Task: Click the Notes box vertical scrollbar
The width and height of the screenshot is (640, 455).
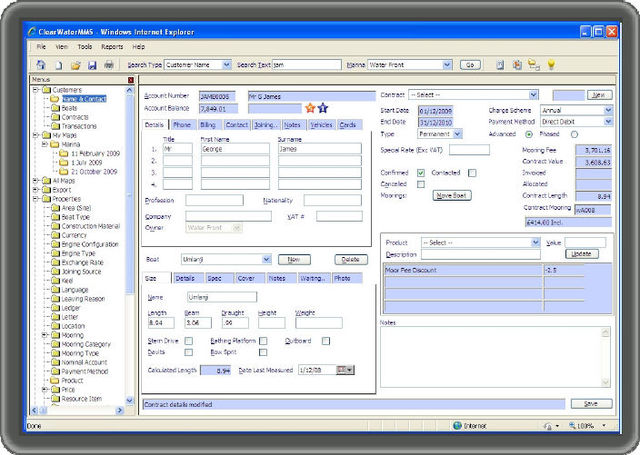Action: click(605, 357)
